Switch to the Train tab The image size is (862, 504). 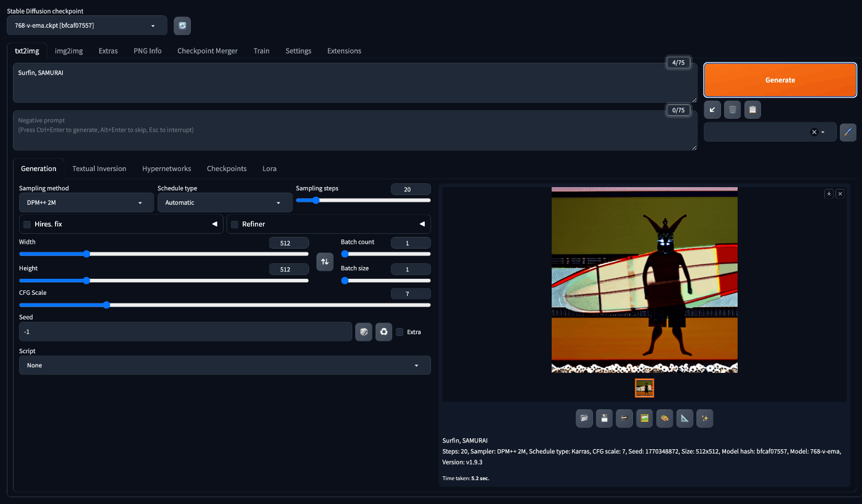tap(262, 50)
